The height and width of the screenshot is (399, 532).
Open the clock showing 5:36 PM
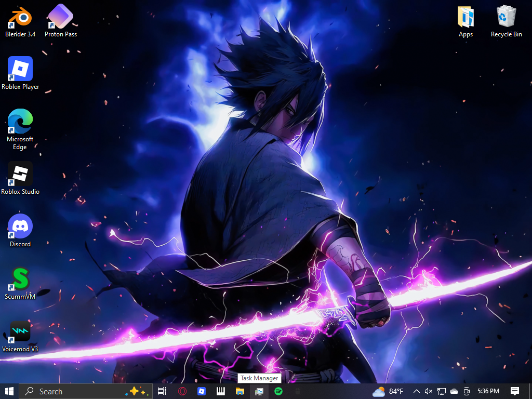coord(488,391)
